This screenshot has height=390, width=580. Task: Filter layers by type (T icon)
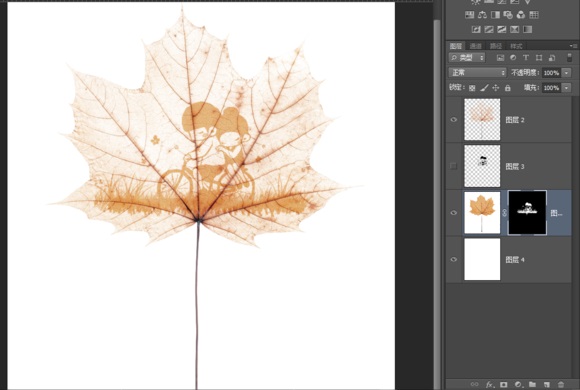(526, 57)
